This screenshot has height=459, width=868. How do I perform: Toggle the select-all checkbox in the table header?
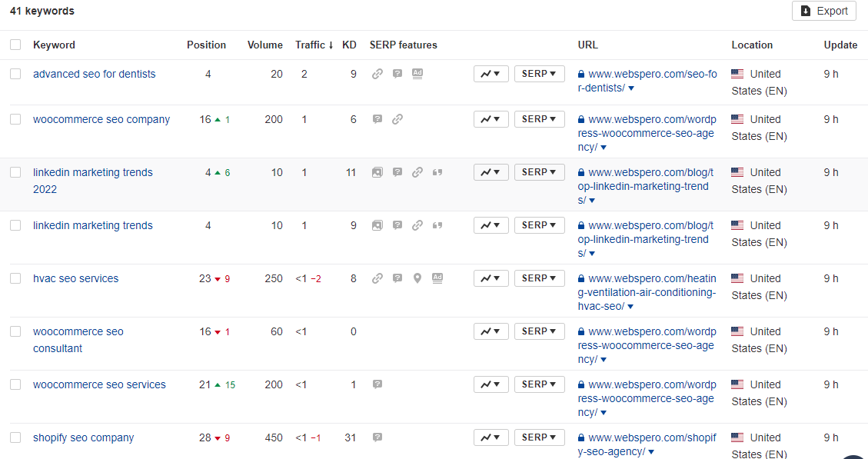(15, 45)
